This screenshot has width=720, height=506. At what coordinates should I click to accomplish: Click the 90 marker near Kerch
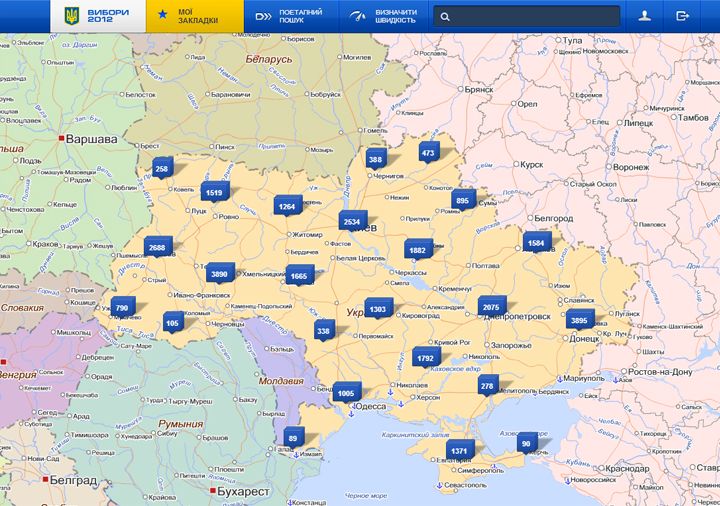526,443
